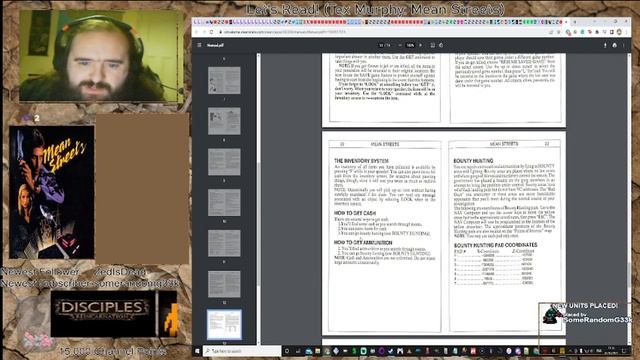The height and width of the screenshot is (360, 640).
Task: Click the PDF zoom out minus button
Action: (x=400, y=45)
